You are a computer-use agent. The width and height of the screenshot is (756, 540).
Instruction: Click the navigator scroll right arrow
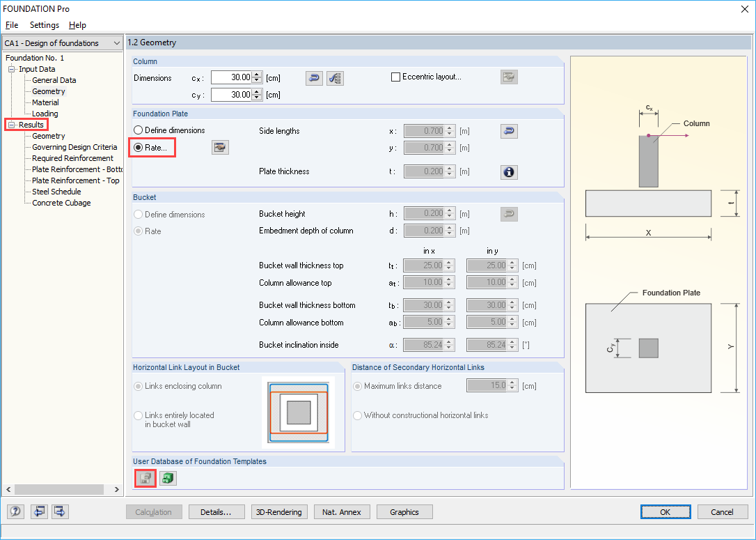pyautogui.click(x=117, y=489)
